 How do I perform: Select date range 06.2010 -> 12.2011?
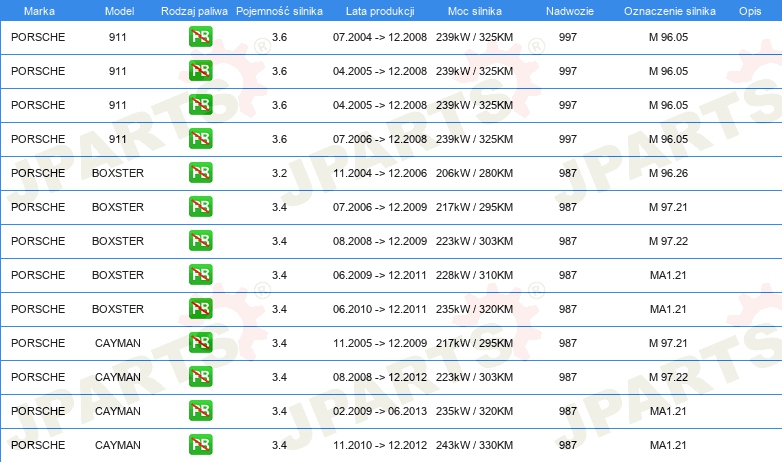pos(380,309)
